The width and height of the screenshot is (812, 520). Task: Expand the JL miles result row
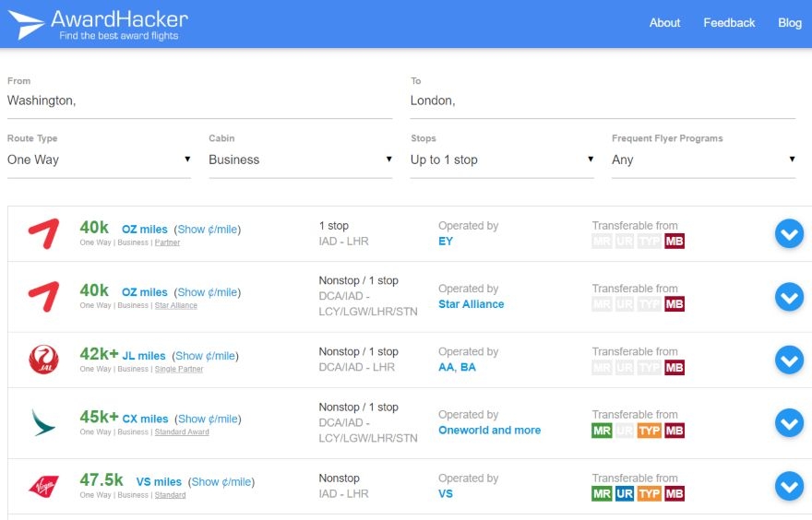tap(789, 360)
